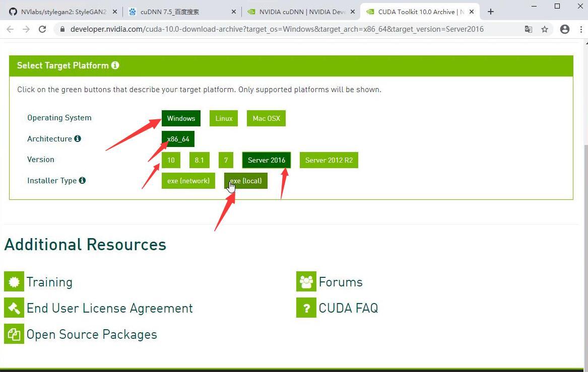Click the Forums people icon
The width and height of the screenshot is (588, 372).
pos(306,281)
